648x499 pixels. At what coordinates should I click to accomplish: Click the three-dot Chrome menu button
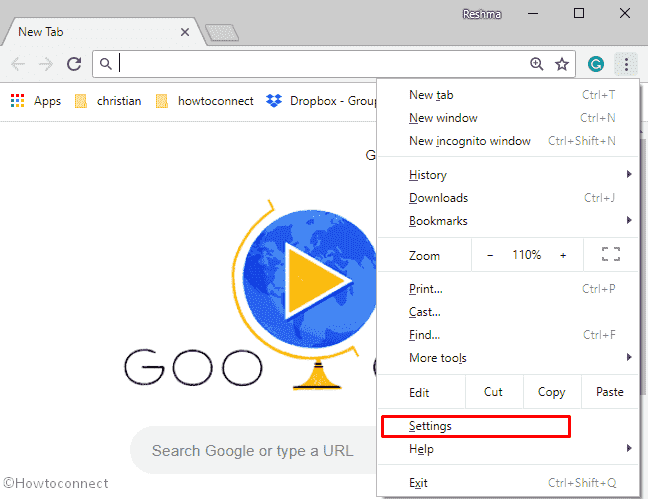(x=626, y=64)
